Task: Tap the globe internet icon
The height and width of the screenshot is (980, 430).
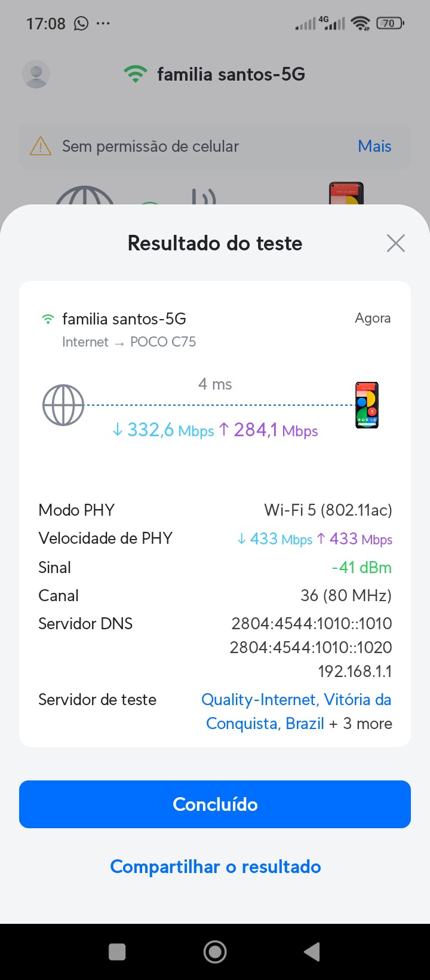Action: [63, 405]
